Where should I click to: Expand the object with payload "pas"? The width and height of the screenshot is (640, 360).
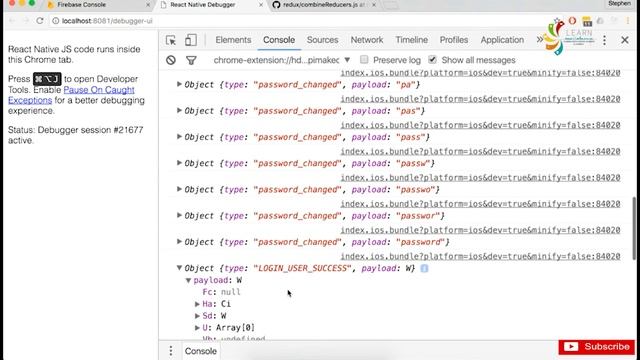coord(179,111)
